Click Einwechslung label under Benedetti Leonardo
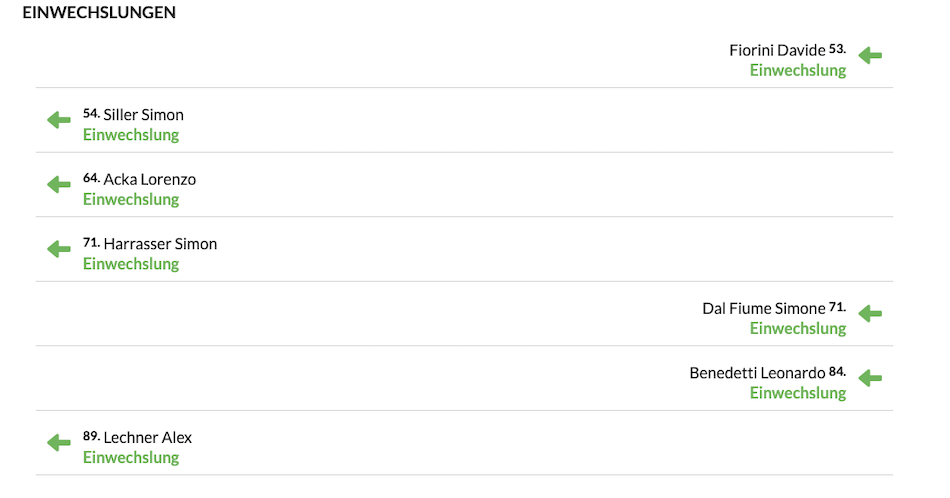This screenshot has height=498, width=950. pos(798,393)
